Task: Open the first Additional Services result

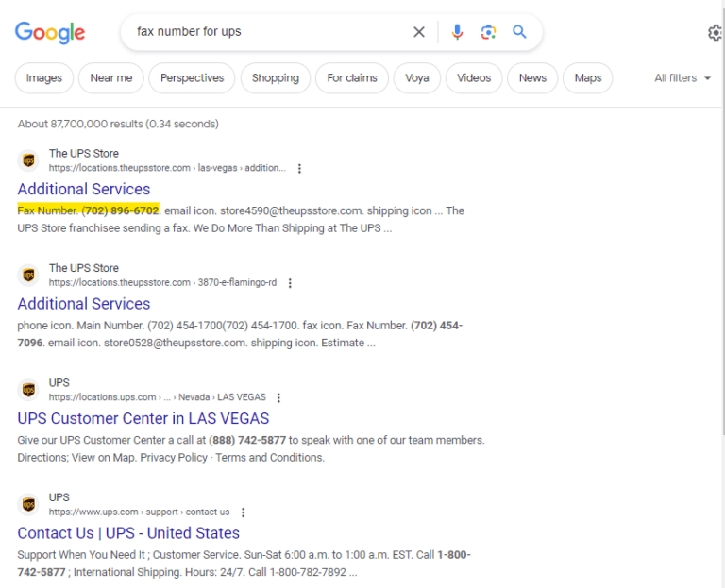Action: 84,189
